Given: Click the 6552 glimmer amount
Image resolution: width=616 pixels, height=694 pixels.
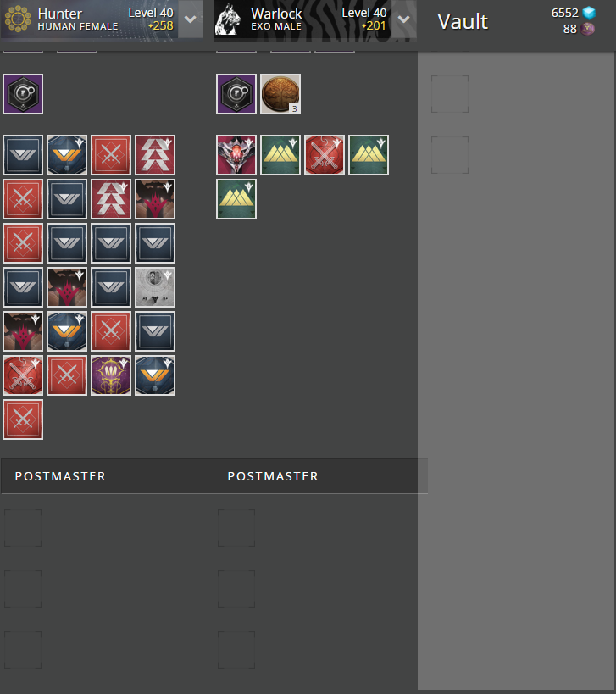Looking at the screenshot, I should tap(564, 13).
